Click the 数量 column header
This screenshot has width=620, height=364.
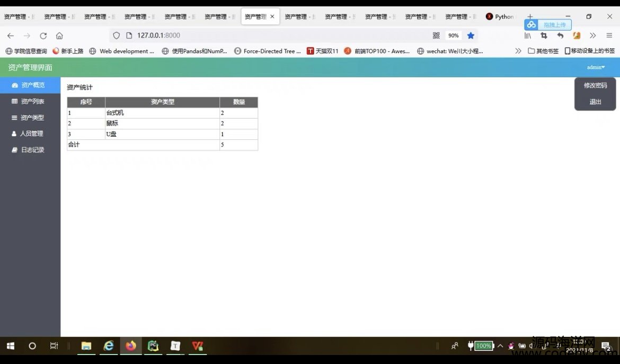click(239, 102)
